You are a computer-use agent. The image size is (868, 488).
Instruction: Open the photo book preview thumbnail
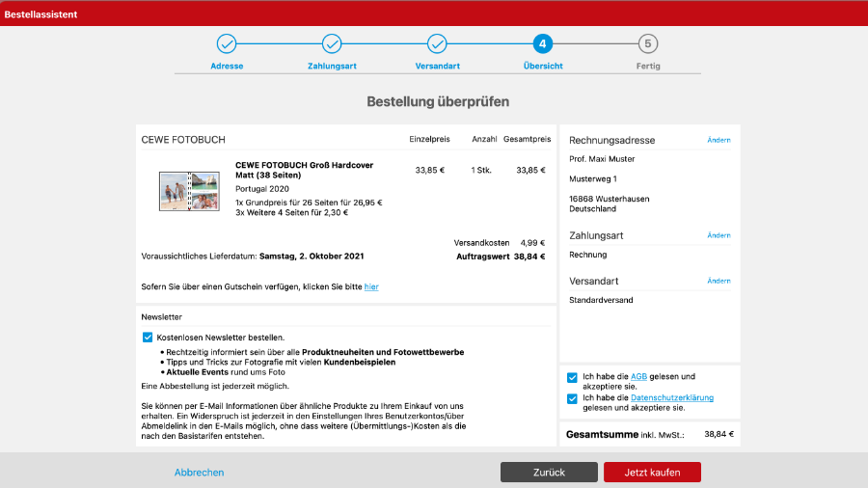pyautogui.click(x=189, y=191)
